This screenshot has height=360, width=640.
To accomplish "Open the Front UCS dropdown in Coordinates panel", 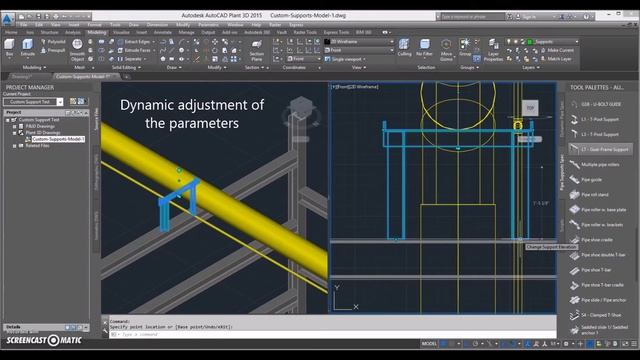I will pyautogui.click(x=304, y=59).
